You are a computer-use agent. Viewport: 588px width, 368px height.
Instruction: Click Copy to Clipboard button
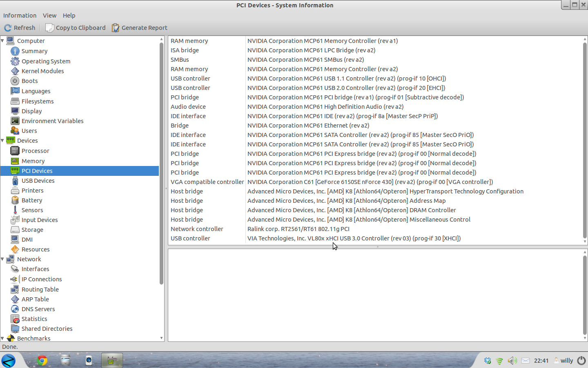pos(76,28)
